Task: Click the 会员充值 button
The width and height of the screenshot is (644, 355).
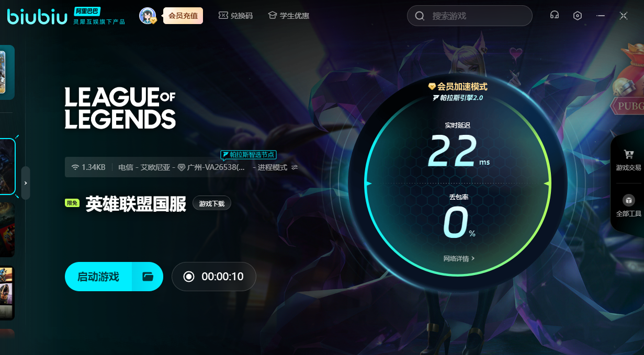Action: [x=183, y=16]
